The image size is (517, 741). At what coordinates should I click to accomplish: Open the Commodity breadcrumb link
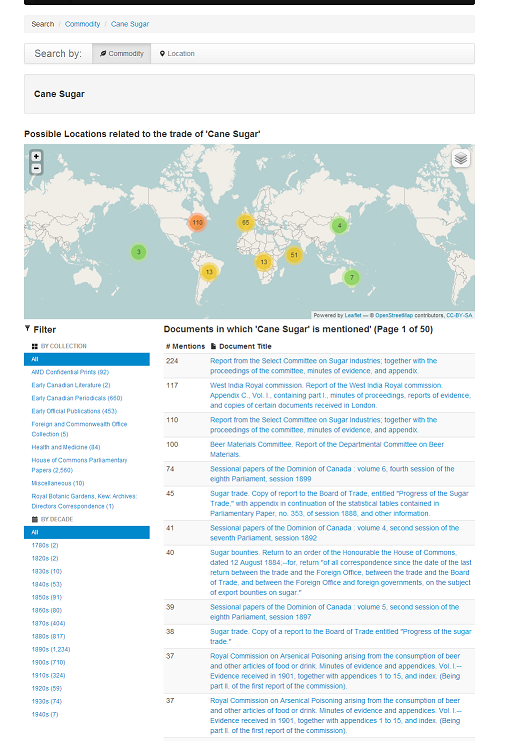82,24
